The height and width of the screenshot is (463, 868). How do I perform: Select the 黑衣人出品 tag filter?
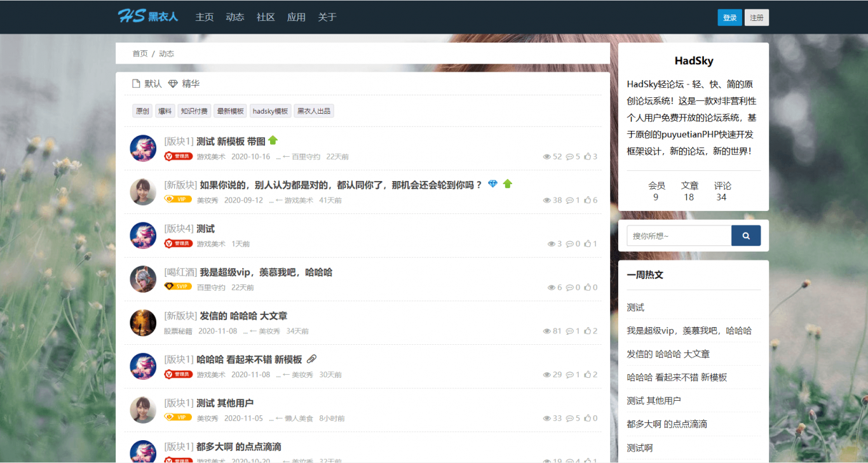314,111
